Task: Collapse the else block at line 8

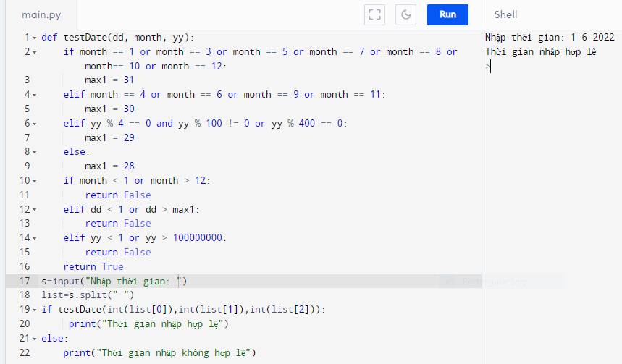Action: [x=35, y=152]
